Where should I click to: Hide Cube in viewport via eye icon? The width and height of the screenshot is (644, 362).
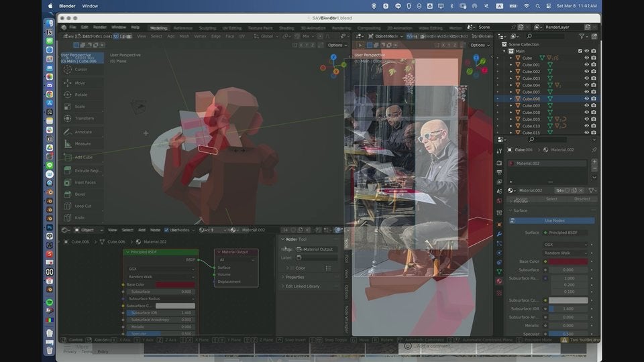tap(586, 58)
